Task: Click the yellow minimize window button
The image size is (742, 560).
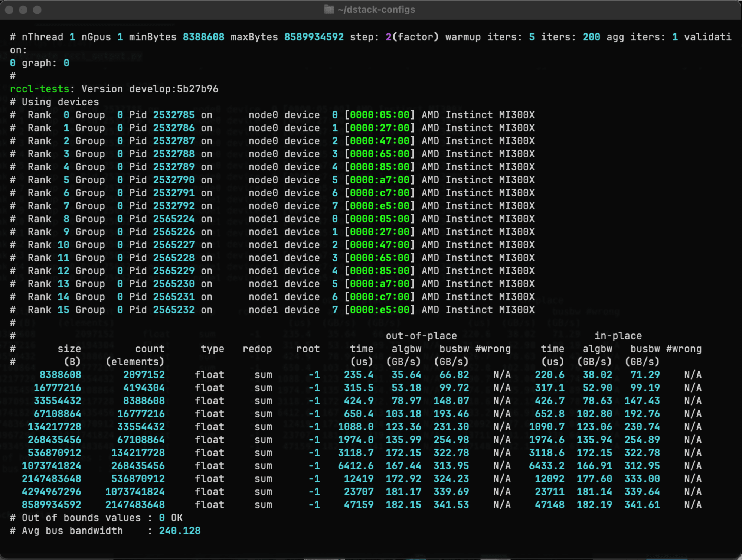Action: [23, 10]
